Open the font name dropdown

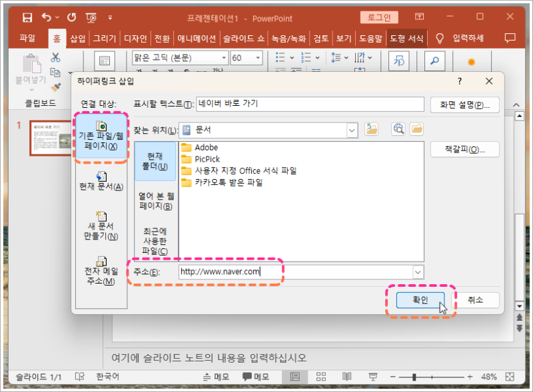coord(224,58)
